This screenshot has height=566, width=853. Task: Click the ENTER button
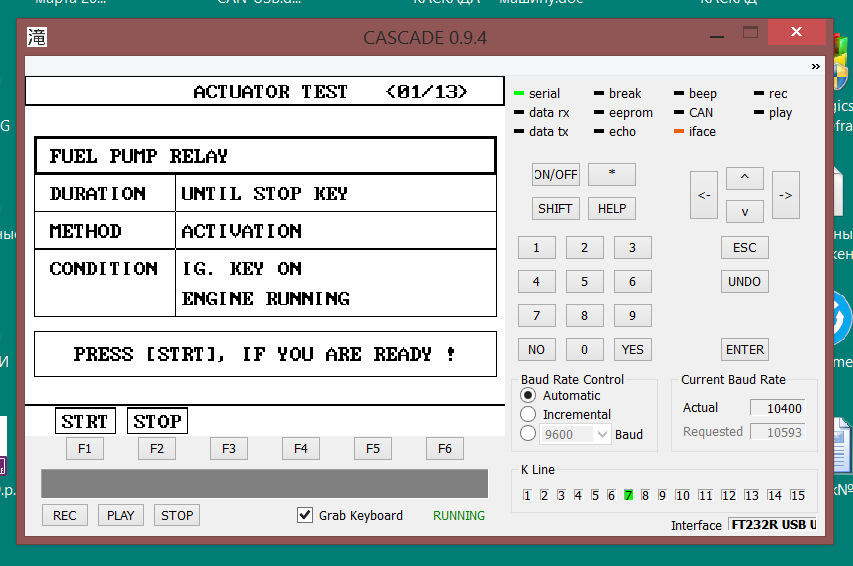(x=745, y=349)
